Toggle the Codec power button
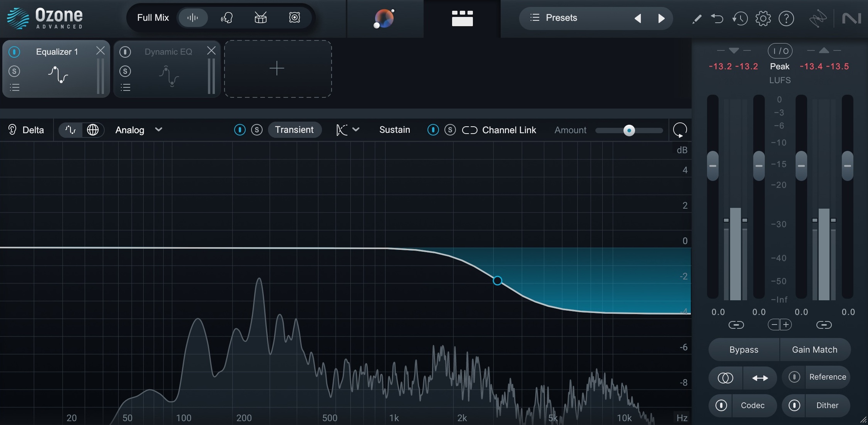This screenshot has height=425, width=868. pos(721,405)
